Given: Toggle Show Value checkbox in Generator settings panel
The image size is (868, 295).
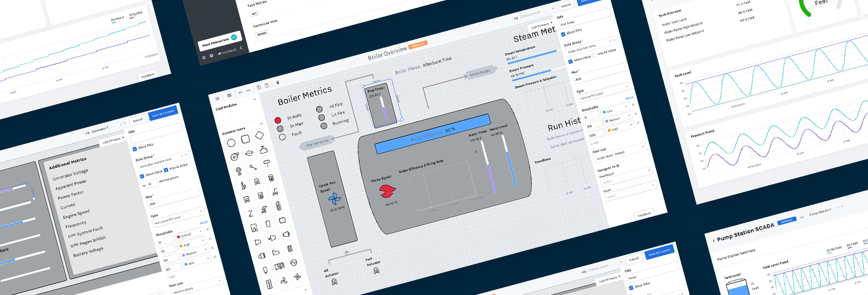Looking at the screenshot, I should pyautogui.click(x=142, y=176).
